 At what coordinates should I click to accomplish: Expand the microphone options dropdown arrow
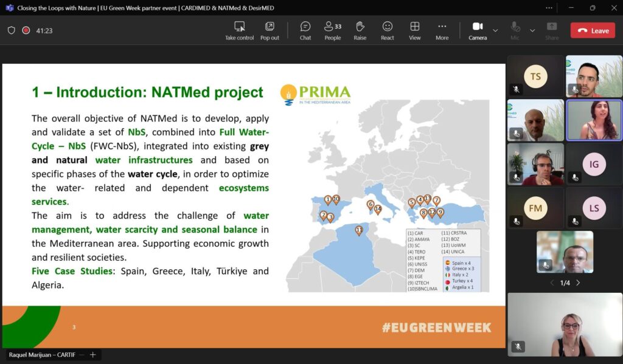tap(532, 30)
